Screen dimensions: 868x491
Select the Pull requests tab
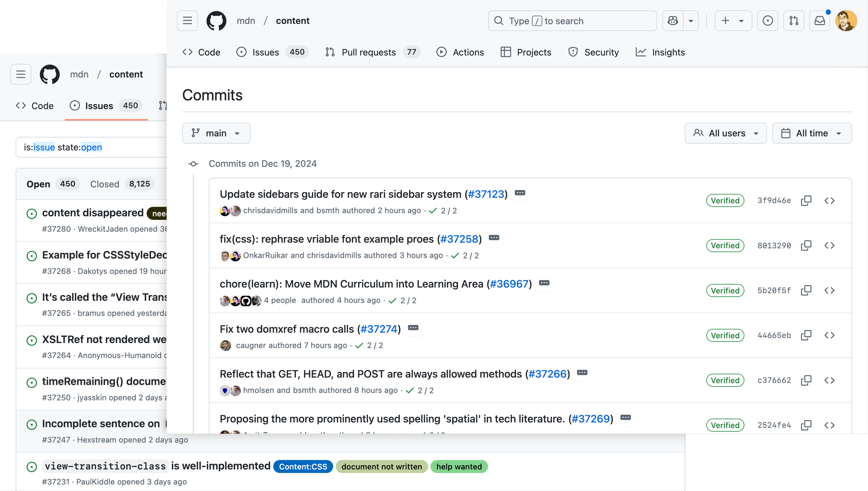pos(368,52)
